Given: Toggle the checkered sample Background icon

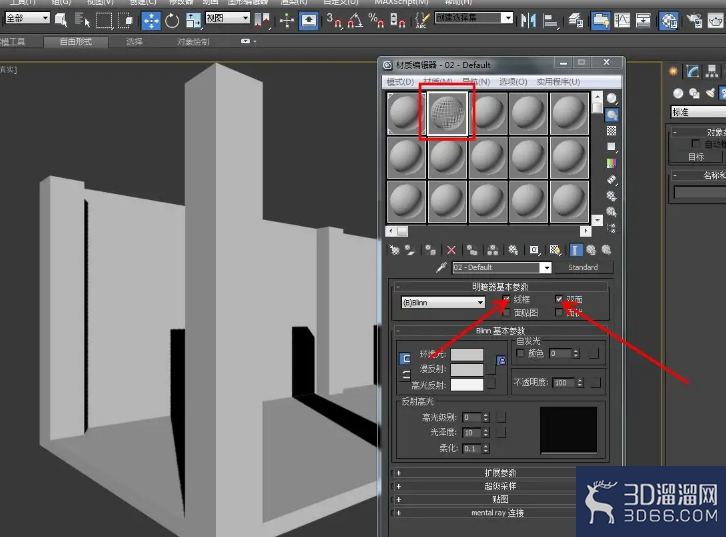Looking at the screenshot, I should (612, 131).
